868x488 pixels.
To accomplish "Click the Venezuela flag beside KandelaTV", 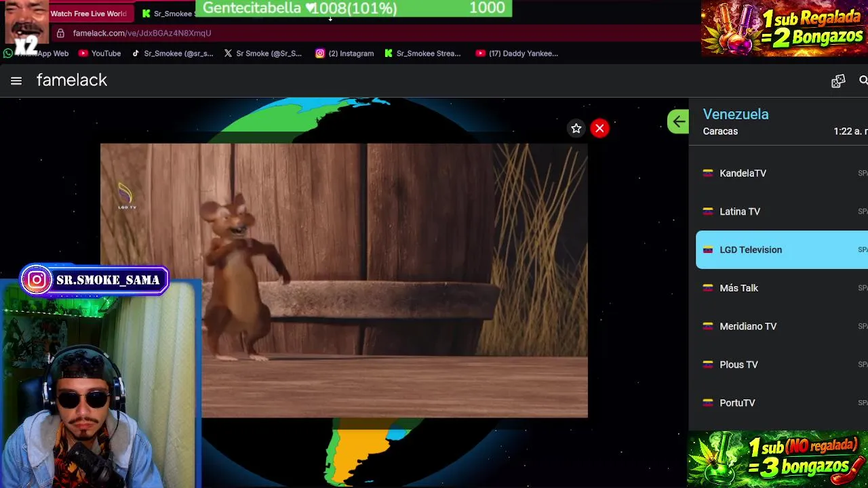I will click(x=708, y=174).
